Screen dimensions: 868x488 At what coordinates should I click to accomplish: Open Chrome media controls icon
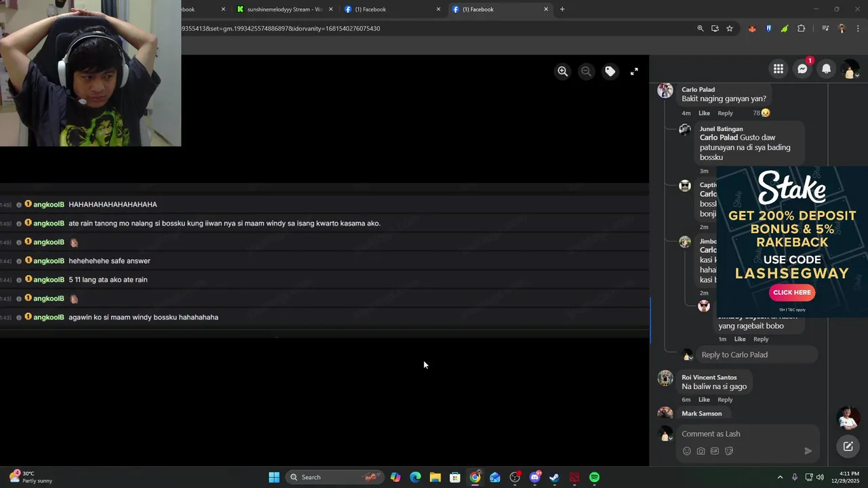[825, 28]
